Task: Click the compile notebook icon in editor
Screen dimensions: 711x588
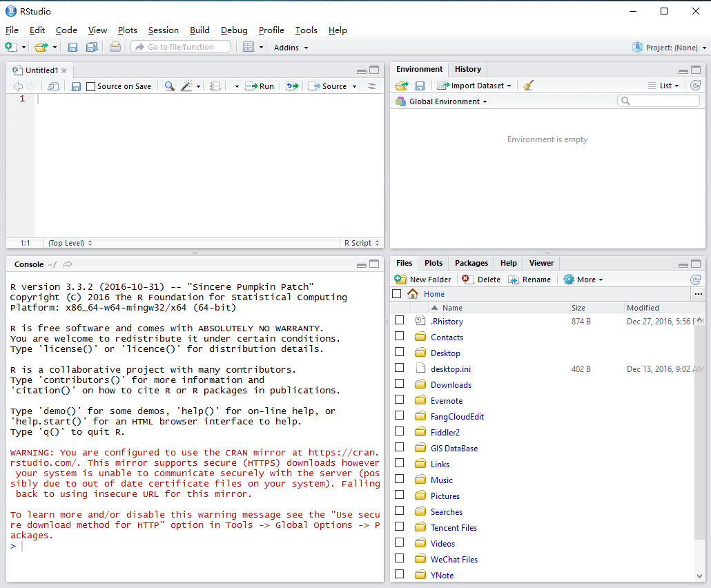Action: 215,86
